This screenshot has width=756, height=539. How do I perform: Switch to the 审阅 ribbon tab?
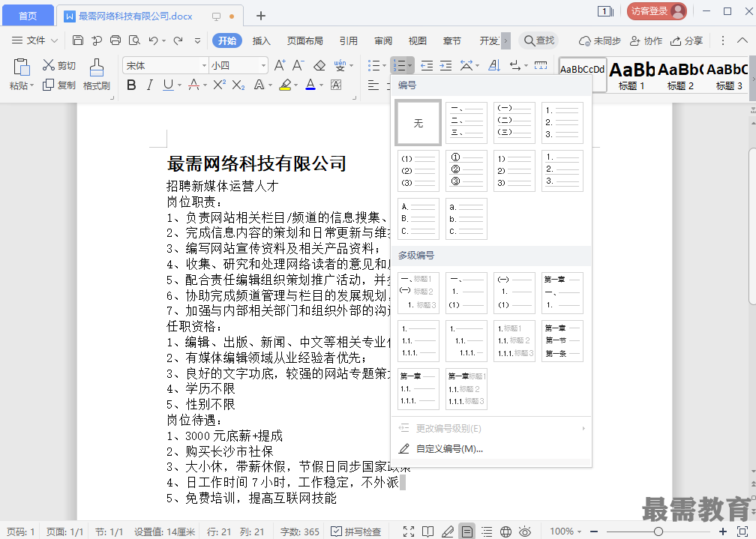(x=383, y=41)
